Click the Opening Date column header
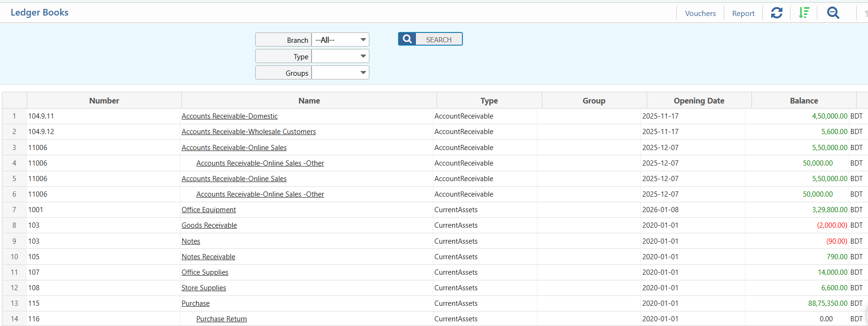 (x=699, y=101)
